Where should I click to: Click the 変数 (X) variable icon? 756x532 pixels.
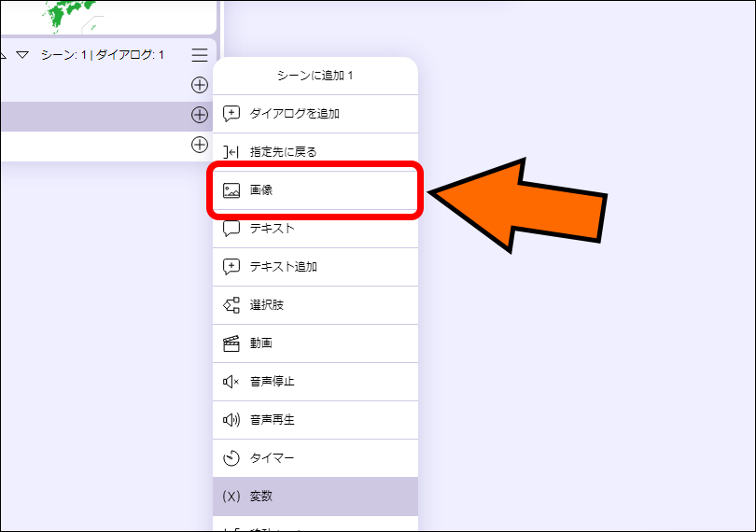[x=231, y=497]
